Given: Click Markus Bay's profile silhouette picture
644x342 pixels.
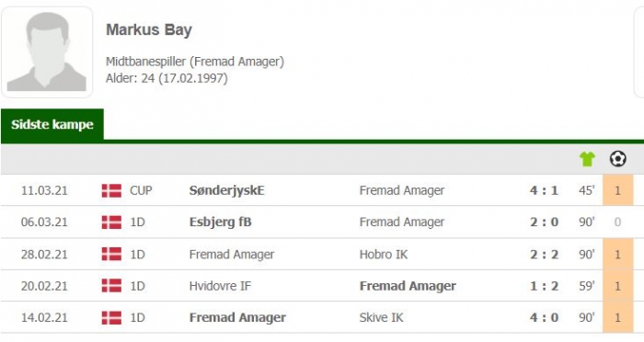Looking at the screenshot, I should point(47,51).
